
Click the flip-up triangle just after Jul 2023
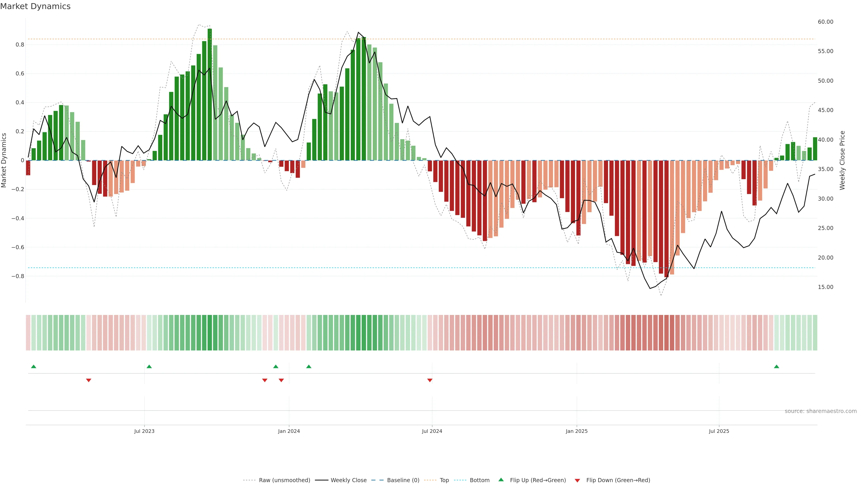pos(149,366)
